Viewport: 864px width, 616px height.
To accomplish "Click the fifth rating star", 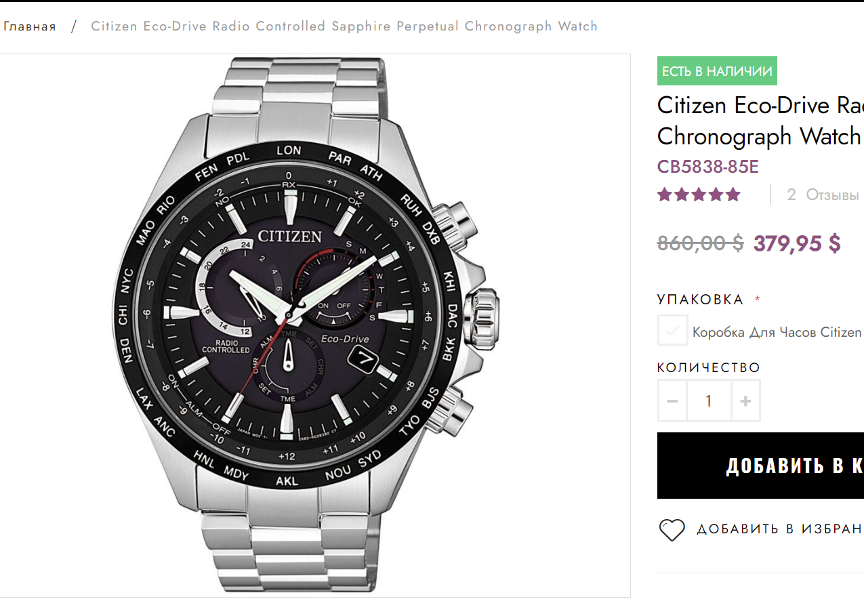I will [733, 195].
